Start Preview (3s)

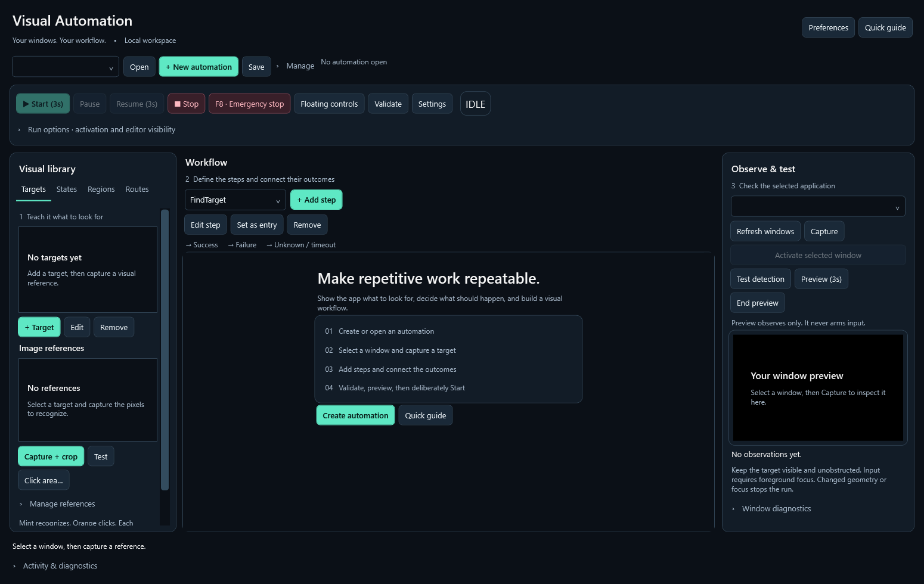(x=821, y=279)
